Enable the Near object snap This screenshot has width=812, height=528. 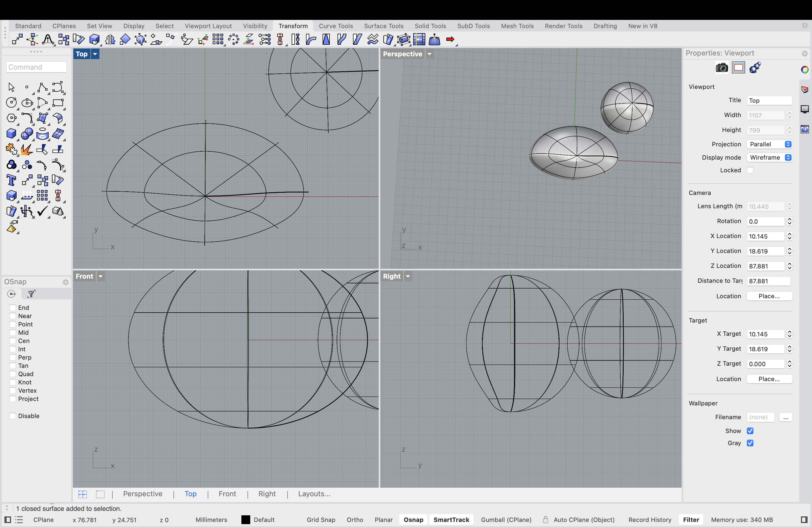pos(13,316)
